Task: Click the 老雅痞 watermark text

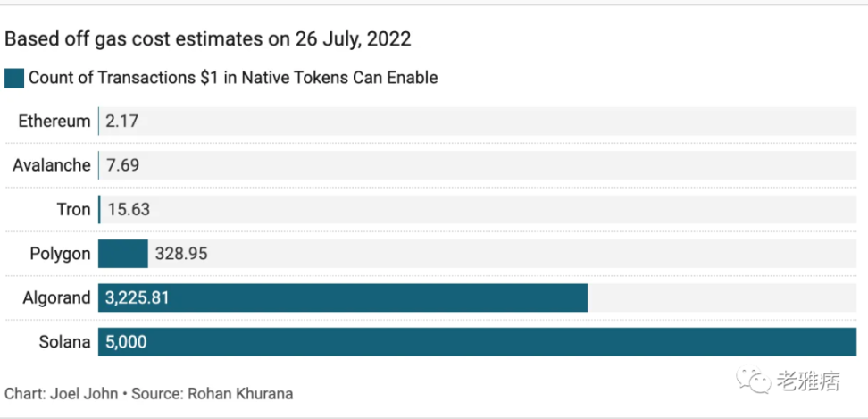Action: 808,382
